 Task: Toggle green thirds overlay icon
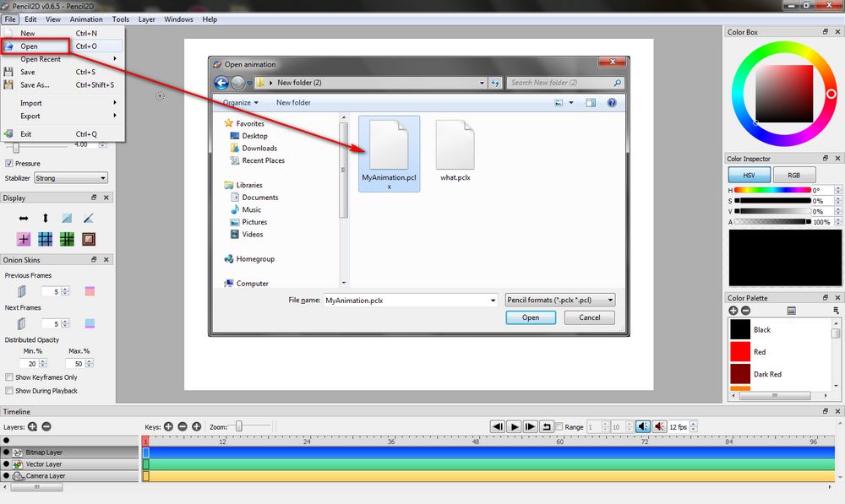[x=67, y=239]
